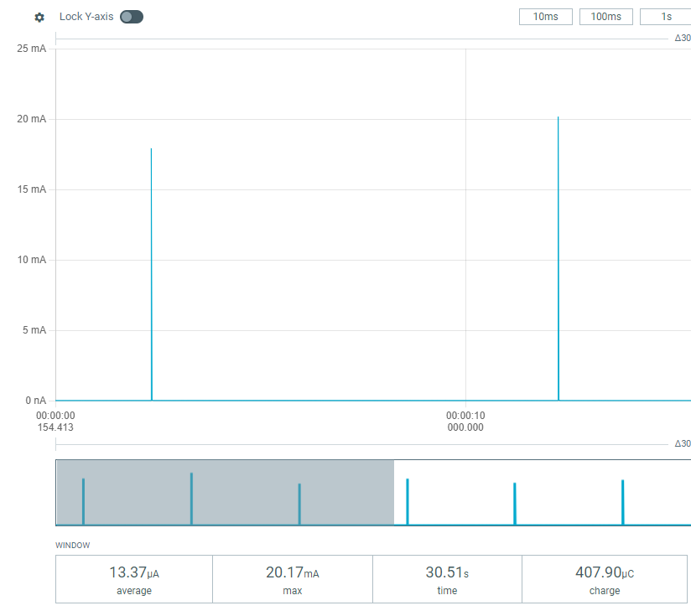The image size is (691, 616).
Task: Click the 25 mA label on the y-axis
Action: (32, 49)
